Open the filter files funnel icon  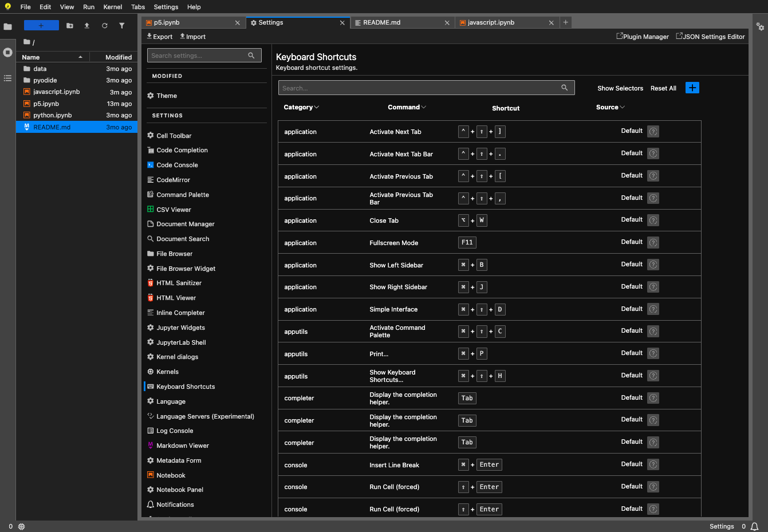(121, 25)
